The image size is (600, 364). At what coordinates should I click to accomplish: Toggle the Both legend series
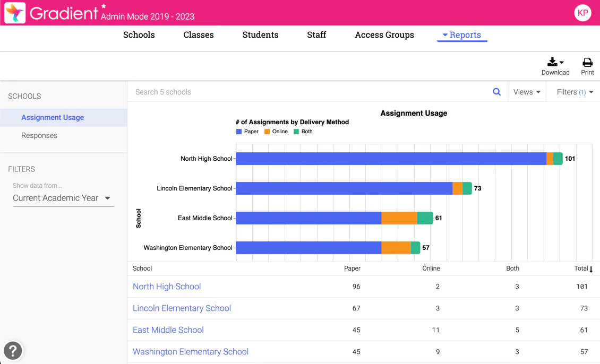pyautogui.click(x=303, y=132)
